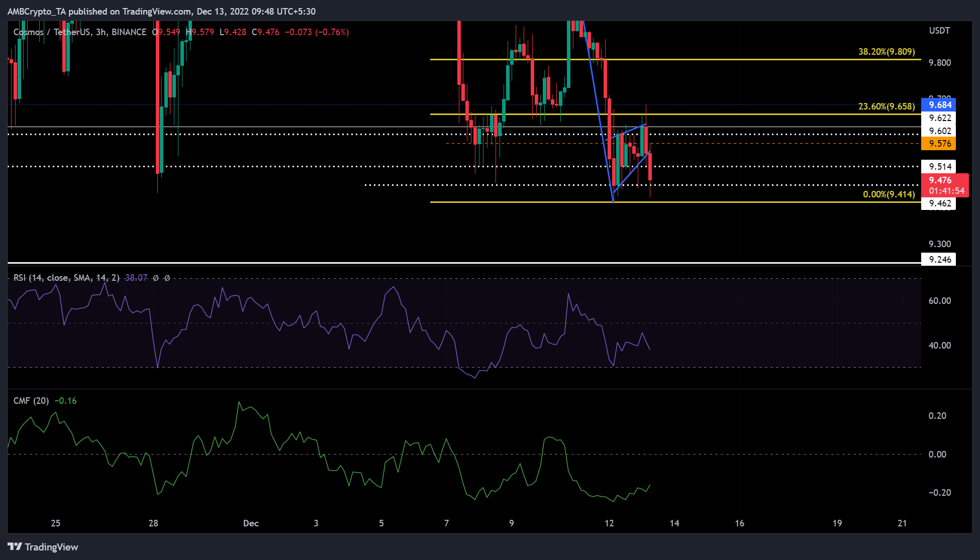This screenshot has width=980, height=560.
Task: Click the 28 date marker on time axis
Action: tap(153, 523)
